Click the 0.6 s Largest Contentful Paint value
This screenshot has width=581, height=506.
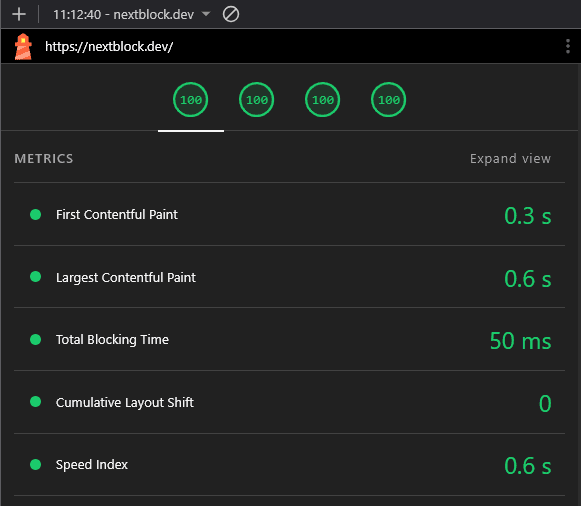point(528,279)
